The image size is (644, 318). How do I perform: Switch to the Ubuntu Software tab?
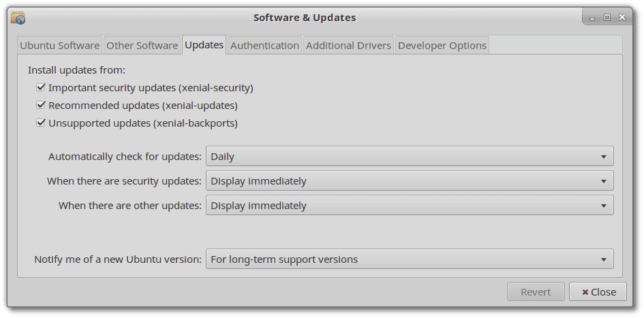pos(59,45)
